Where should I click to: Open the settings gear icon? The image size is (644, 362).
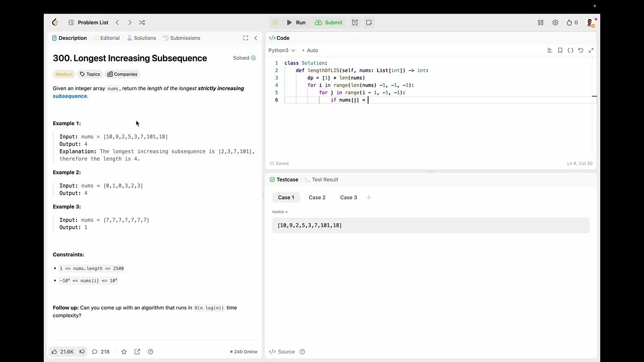coord(555,23)
